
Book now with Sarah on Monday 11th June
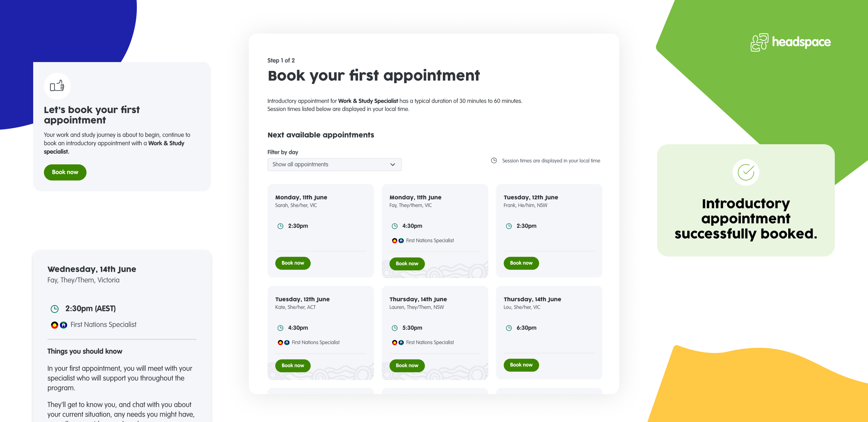pos(292,263)
